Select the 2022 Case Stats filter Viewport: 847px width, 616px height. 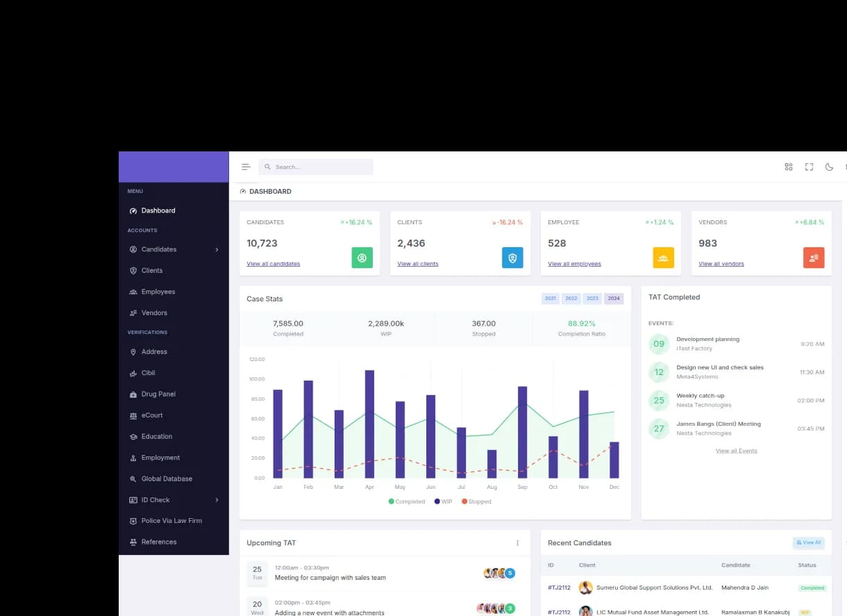pyautogui.click(x=571, y=299)
